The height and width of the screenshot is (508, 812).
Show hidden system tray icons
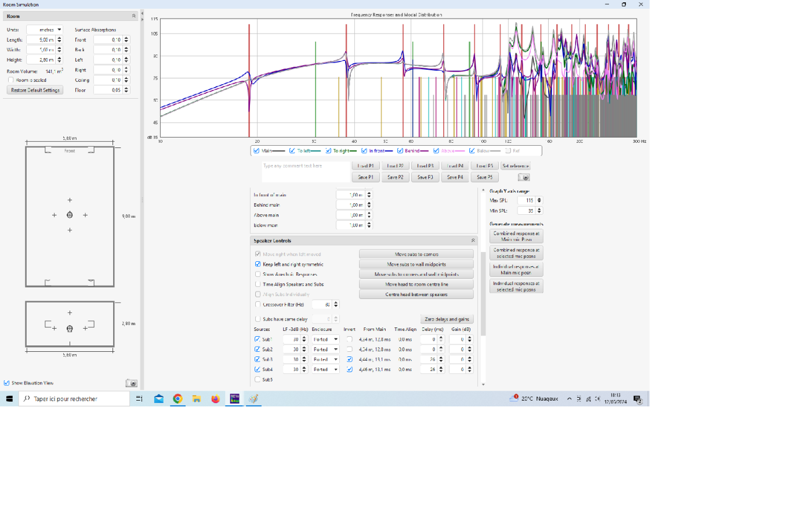(x=569, y=399)
